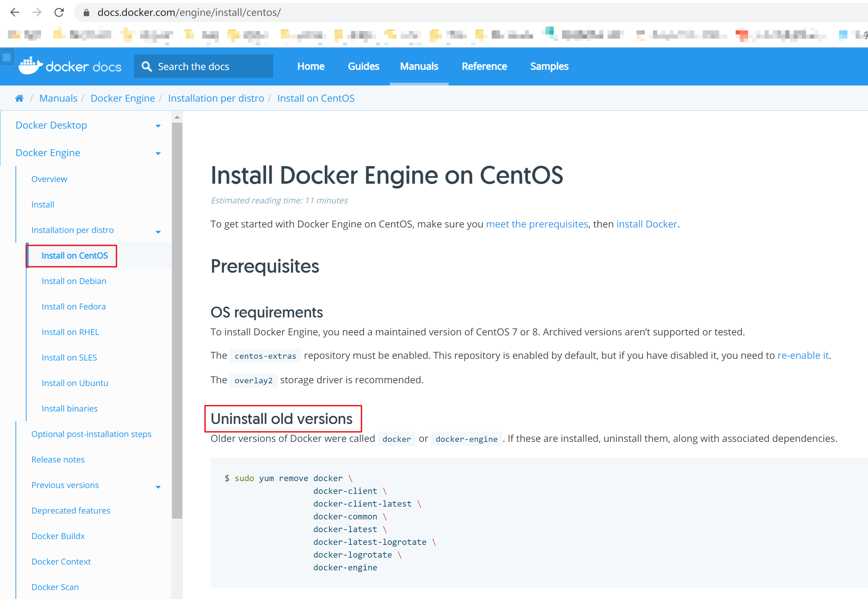868x599 pixels.
Task: Open Release notes in sidebar
Action: point(58,460)
